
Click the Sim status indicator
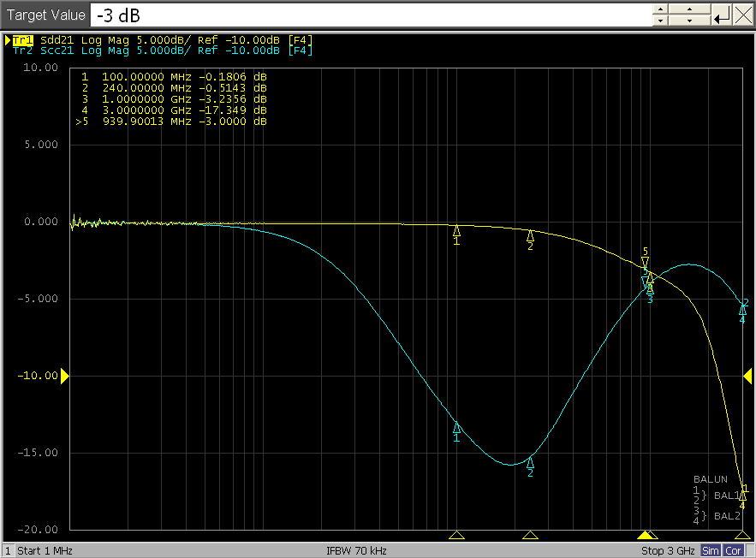click(x=711, y=550)
